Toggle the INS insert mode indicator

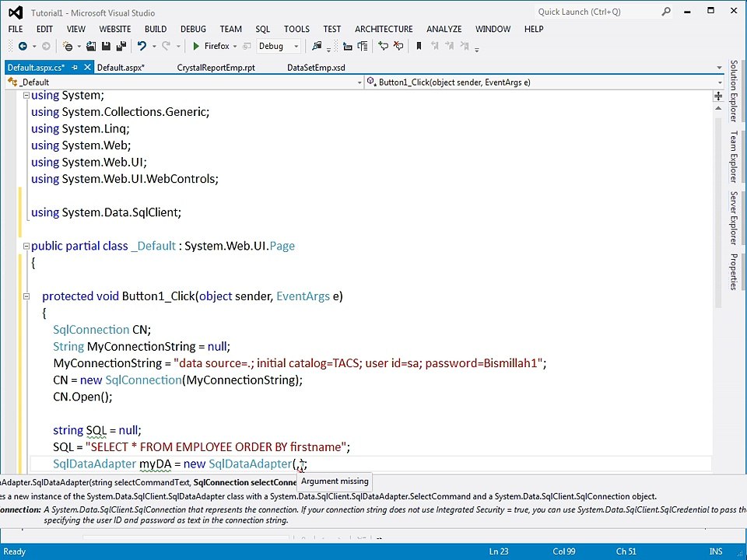pyautogui.click(x=716, y=551)
